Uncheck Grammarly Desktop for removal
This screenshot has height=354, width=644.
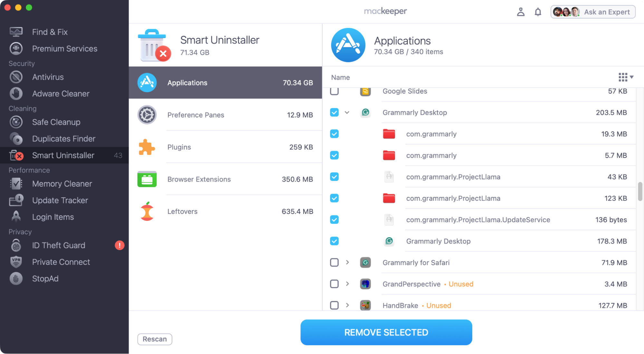coord(334,112)
